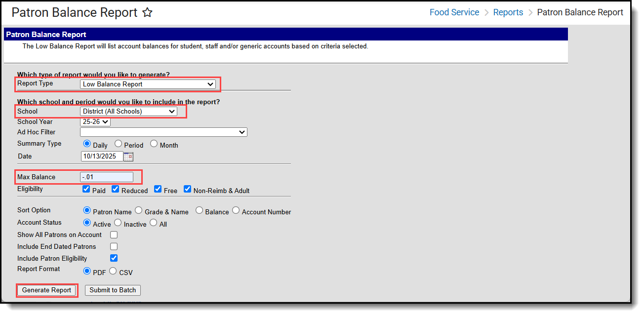644x316 pixels.
Task: Uncheck the Free eligibility checkbox
Action: tap(158, 189)
